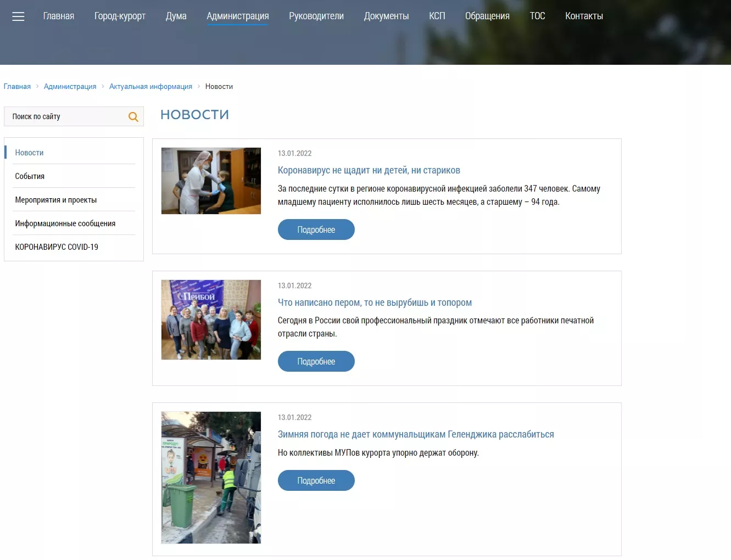Screen dimensions: 731x560
Task: Open 'Информационные сообщения' sidebar item
Action: tap(65, 223)
